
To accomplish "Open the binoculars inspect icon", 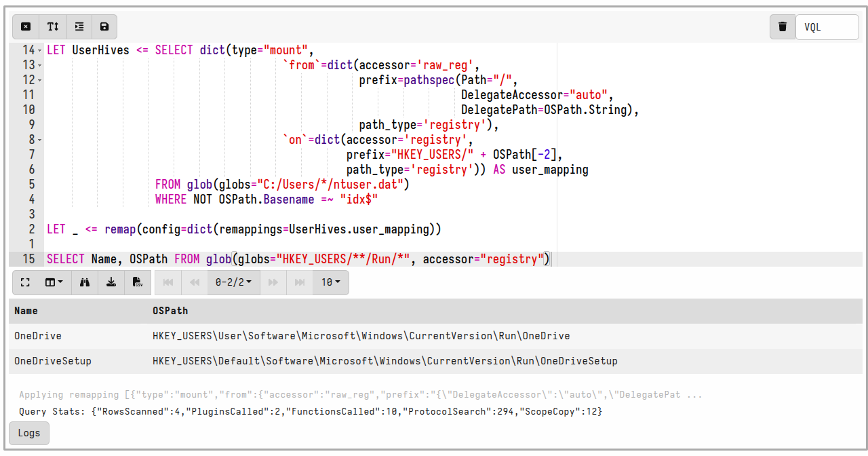I will tap(85, 282).
